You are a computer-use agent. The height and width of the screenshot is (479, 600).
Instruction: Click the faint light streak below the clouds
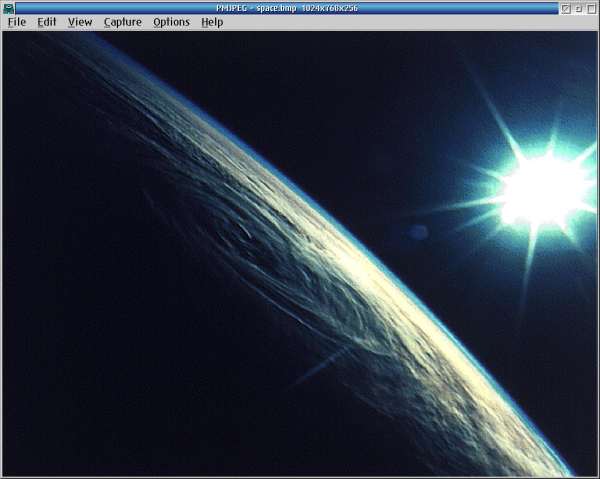322,366
